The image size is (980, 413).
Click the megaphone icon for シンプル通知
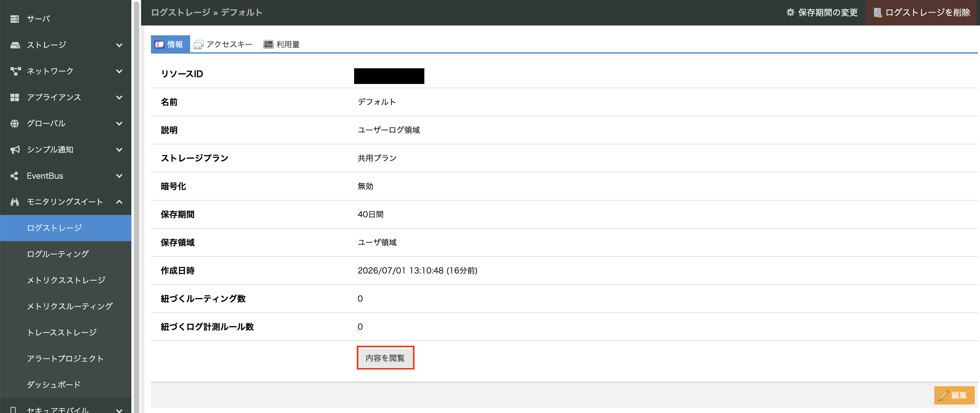pyautogui.click(x=15, y=150)
